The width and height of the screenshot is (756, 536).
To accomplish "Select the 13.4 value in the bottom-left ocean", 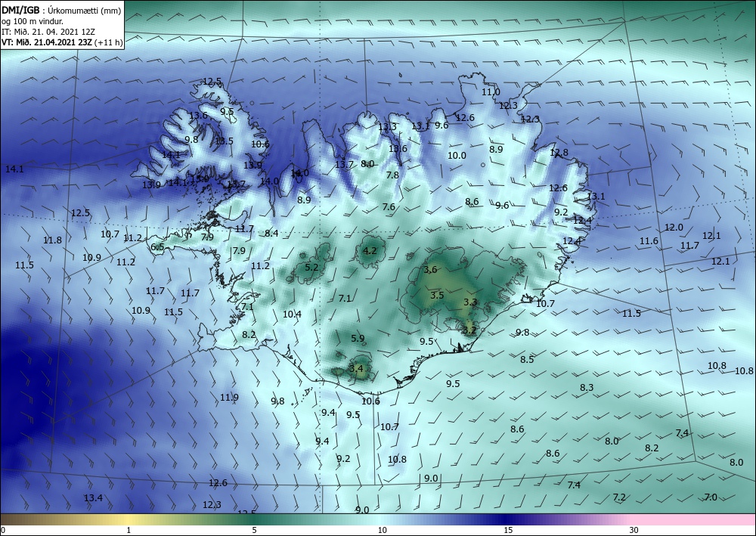I will 93,497.
